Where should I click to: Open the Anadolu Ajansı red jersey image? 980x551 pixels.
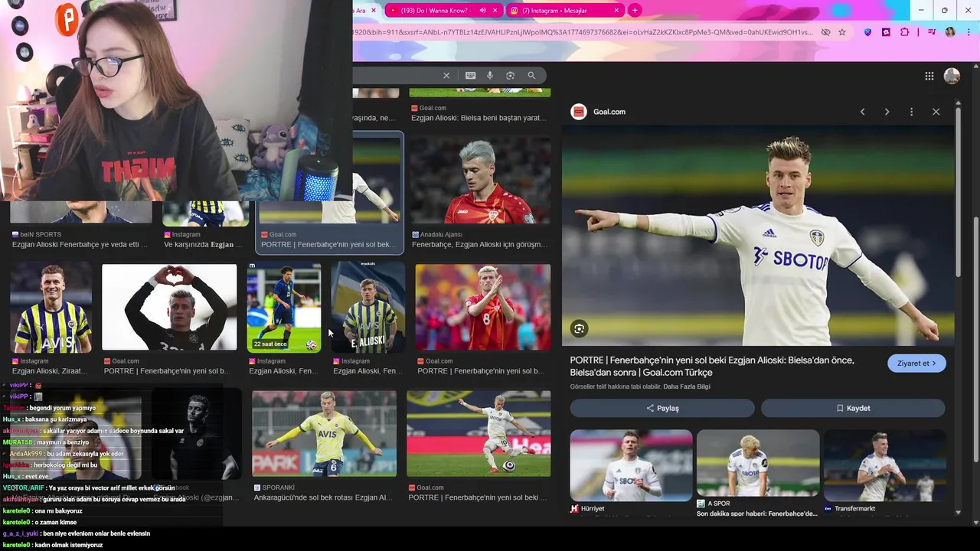(480, 181)
